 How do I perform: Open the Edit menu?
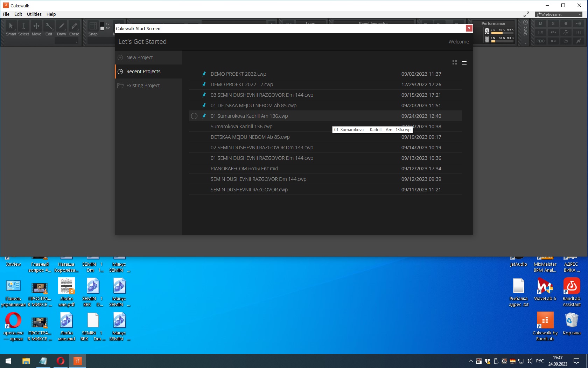18,14
